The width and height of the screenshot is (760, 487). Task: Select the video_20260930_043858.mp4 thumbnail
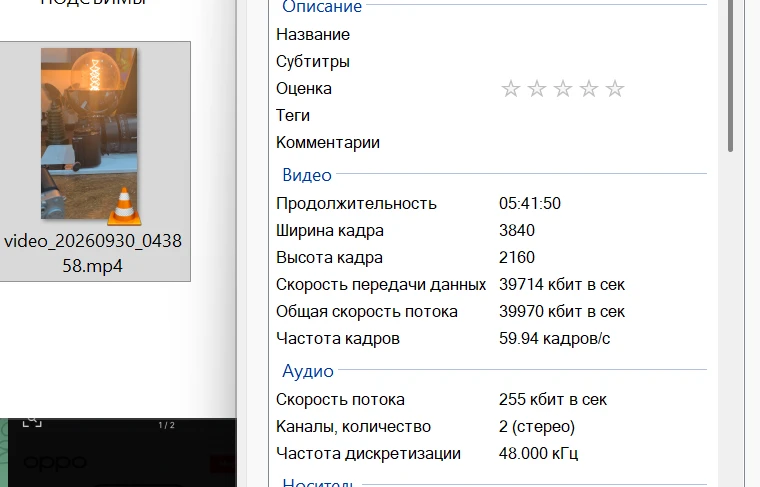click(89, 133)
